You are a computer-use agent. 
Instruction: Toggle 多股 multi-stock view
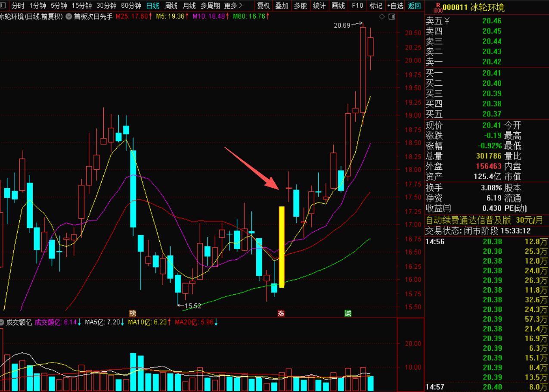[x=301, y=6]
